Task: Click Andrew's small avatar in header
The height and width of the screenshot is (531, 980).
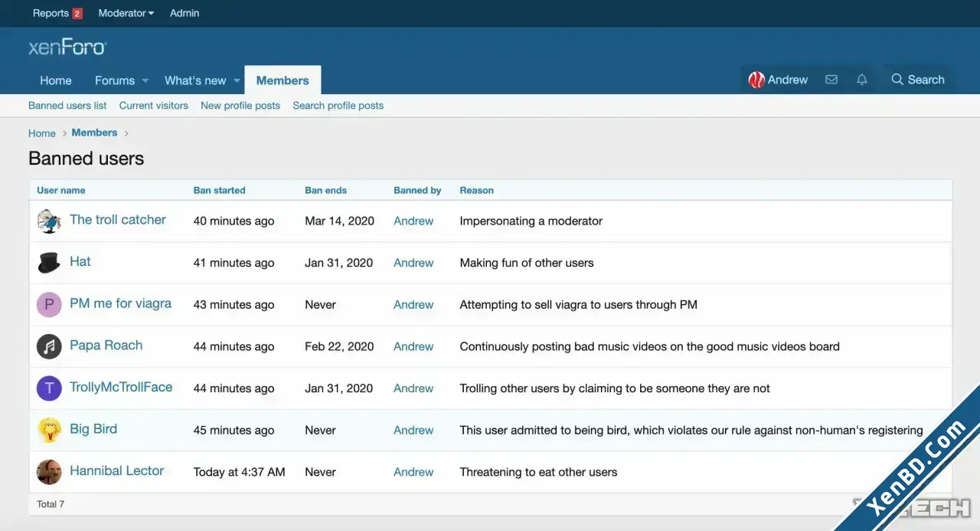Action: [x=756, y=80]
